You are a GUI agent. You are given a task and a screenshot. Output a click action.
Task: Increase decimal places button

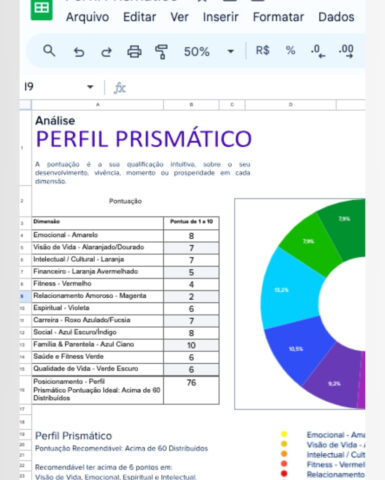click(x=346, y=51)
